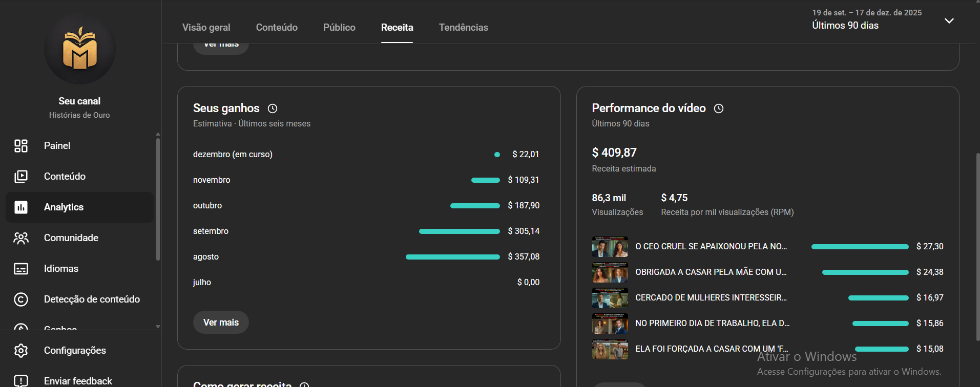Switch to the Tendências tab
This screenshot has width=980, height=387.
463,28
